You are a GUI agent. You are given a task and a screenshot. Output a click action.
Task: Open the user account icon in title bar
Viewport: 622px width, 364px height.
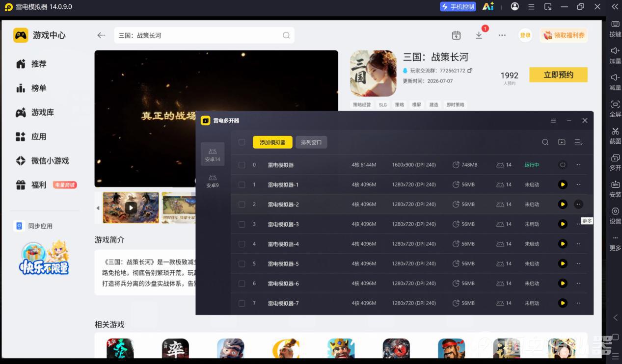click(x=514, y=6)
